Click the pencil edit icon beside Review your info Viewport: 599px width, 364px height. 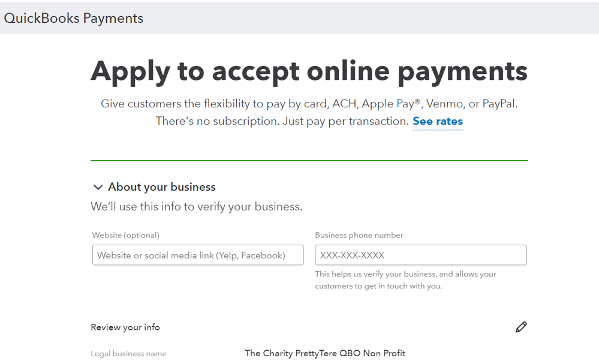tap(521, 327)
